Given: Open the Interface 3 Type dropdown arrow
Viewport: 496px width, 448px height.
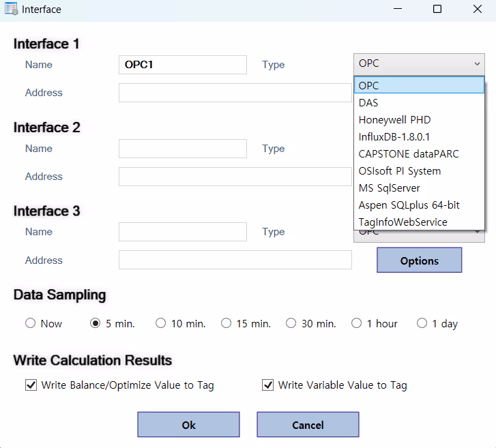Looking at the screenshot, I should coord(477,233).
